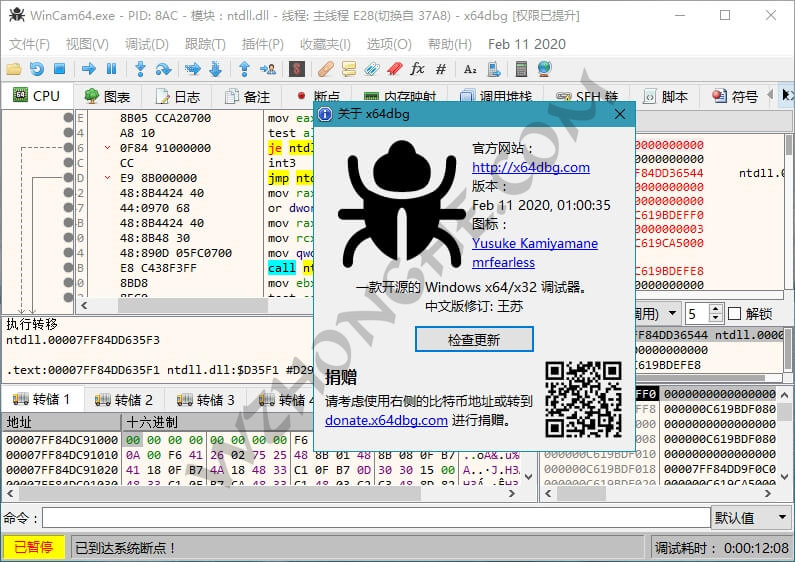Viewport: 795px width, 562px height.
Task: Close the 关于 x64dbg dialog
Action: click(x=620, y=114)
